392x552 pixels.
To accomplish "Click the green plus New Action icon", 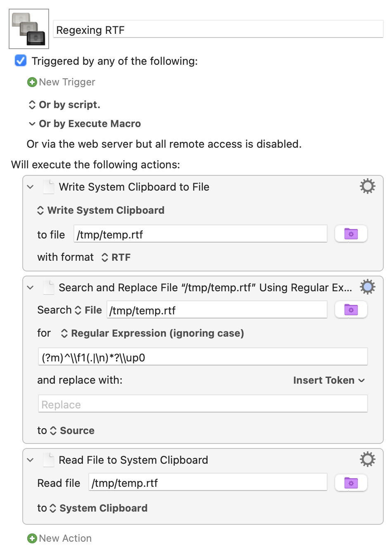I will click(32, 538).
